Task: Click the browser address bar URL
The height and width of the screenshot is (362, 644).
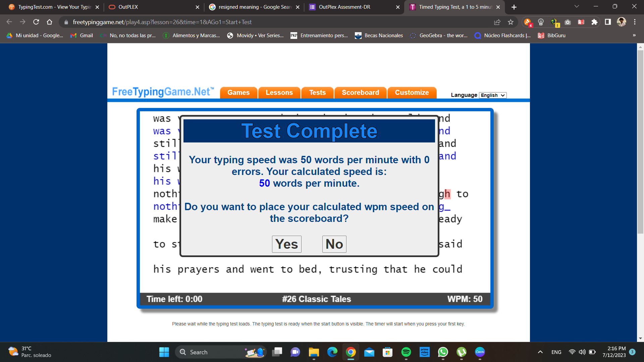Action: coord(162,22)
